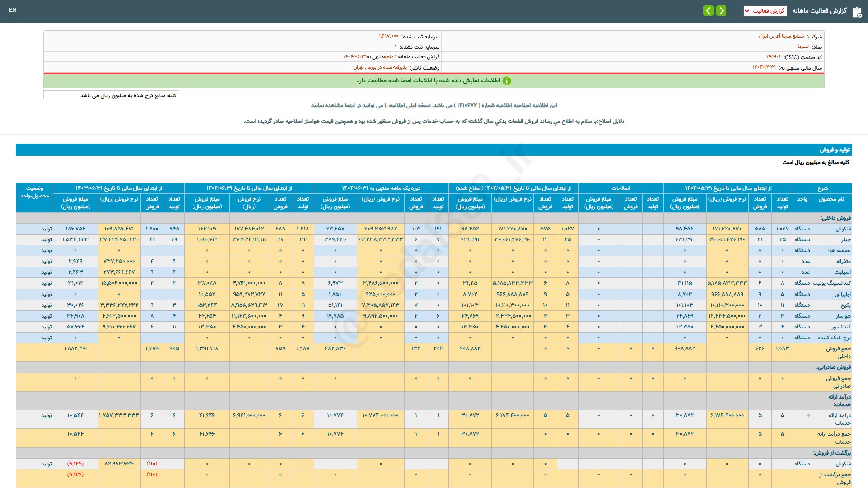Open company link صنایع سرما آفرین ایران
Image resolution: width=868 pixels, height=488 pixels.
click(781, 36)
